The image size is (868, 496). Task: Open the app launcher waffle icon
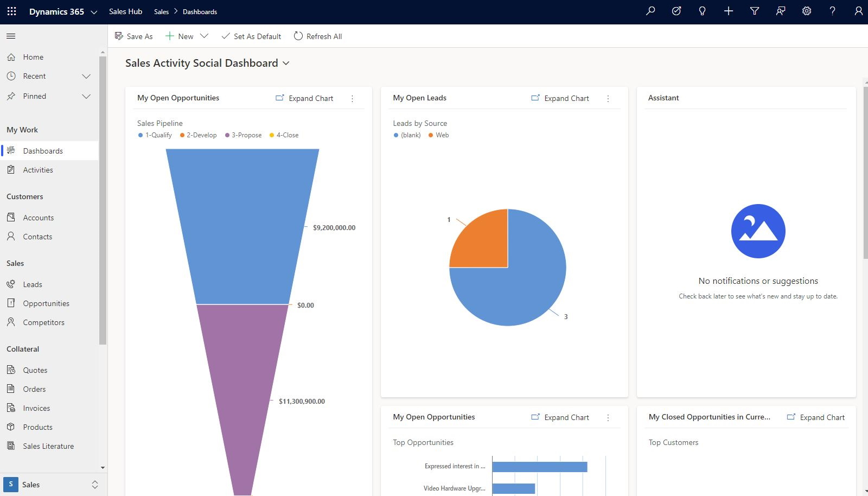[x=11, y=11]
